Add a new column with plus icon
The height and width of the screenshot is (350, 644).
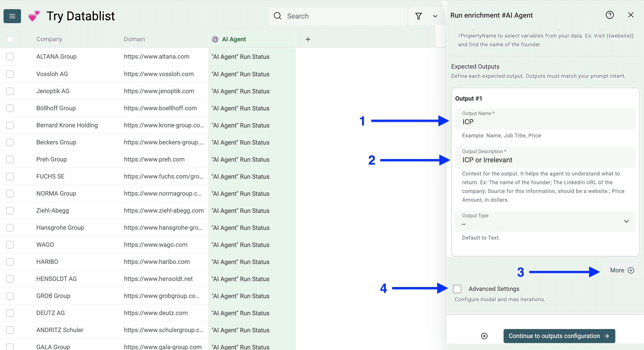(x=308, y=40)
